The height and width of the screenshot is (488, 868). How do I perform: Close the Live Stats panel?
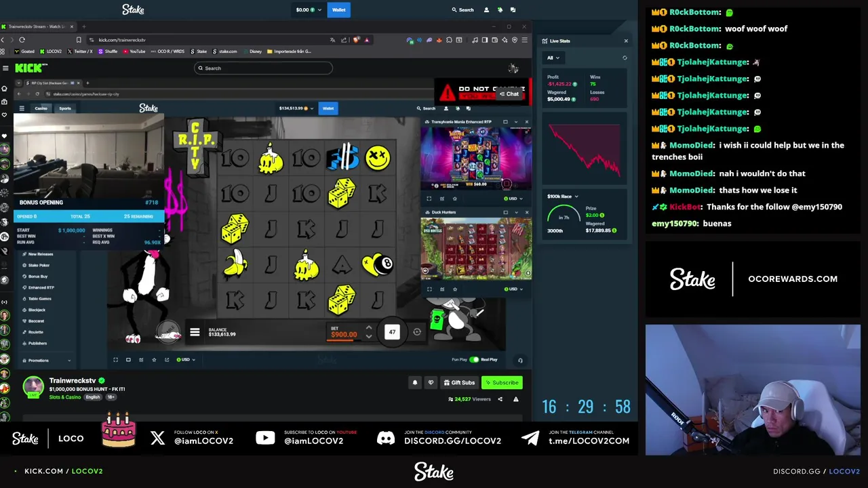pos(626,41)
